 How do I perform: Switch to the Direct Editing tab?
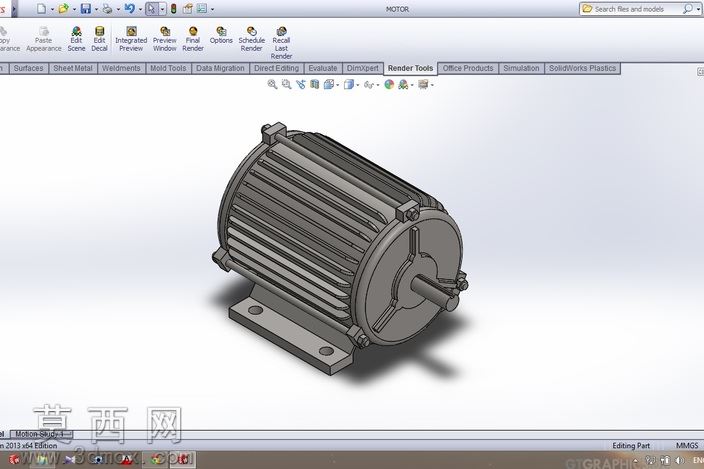(276, 68)
